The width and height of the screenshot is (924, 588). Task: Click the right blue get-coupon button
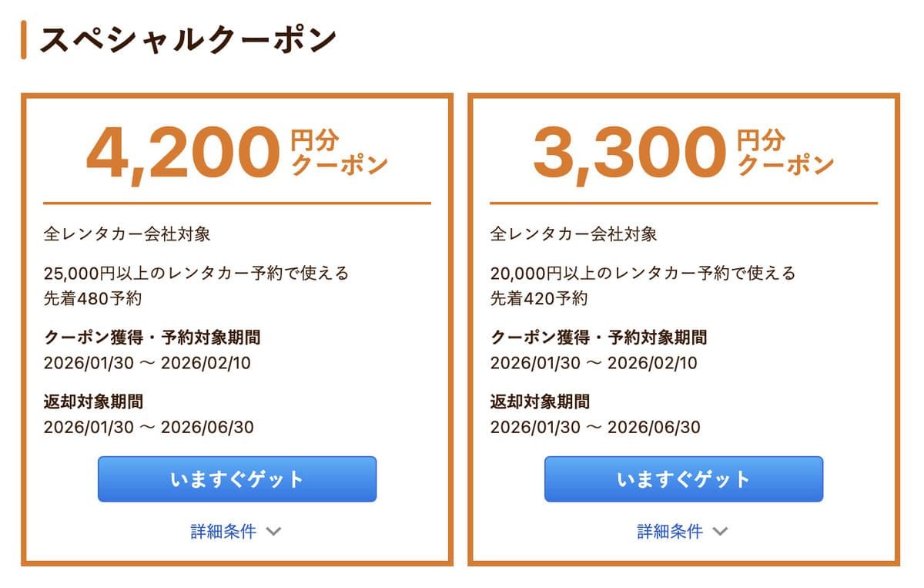pos(684,479)
